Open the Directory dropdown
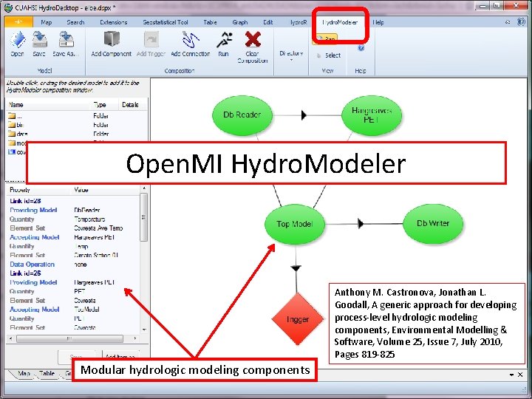Viewport: 532px width, 399px height. click(x=291, y=55)
